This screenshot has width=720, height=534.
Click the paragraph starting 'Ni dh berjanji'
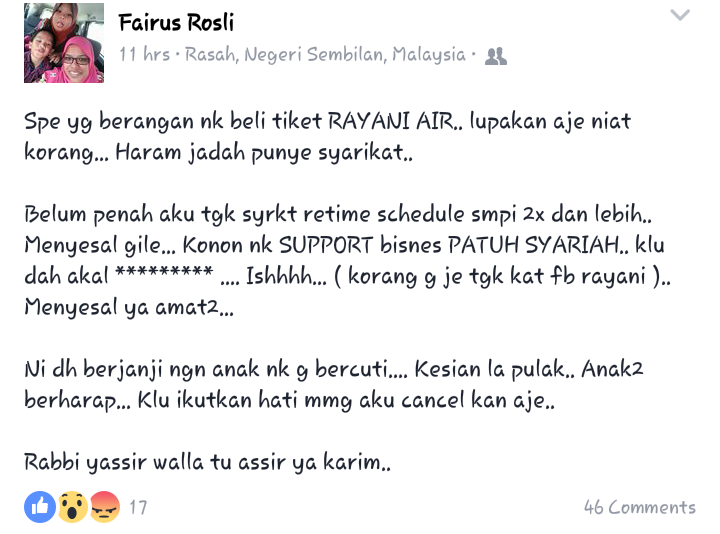click(333, 384)
